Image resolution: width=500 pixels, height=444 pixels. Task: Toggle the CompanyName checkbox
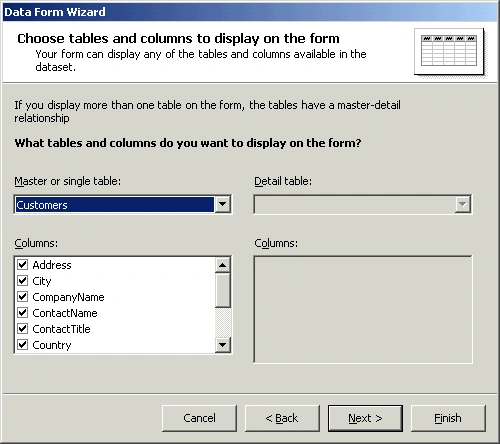point(23,297)
